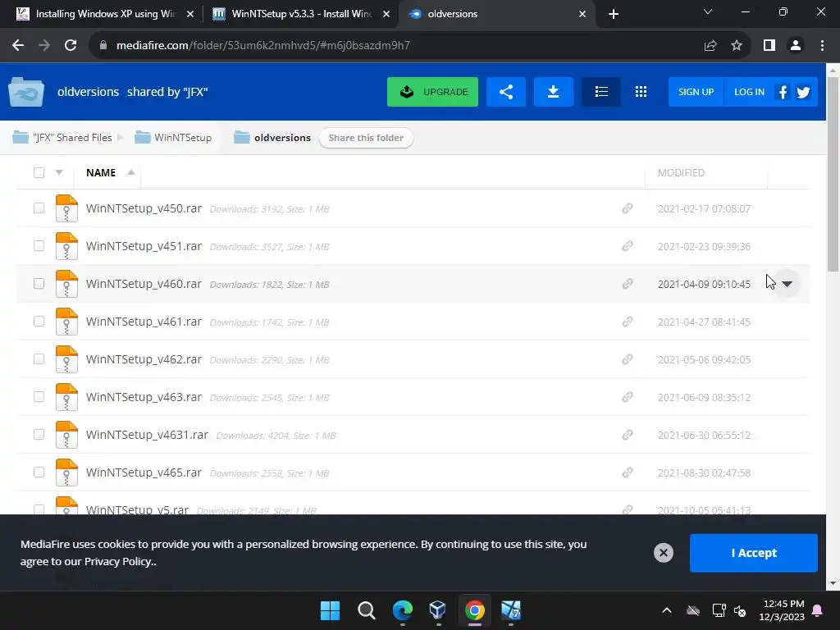Sort by MODIFIED column header
The width and height of the screenshot is (840, 630).
tap(681, 172)
